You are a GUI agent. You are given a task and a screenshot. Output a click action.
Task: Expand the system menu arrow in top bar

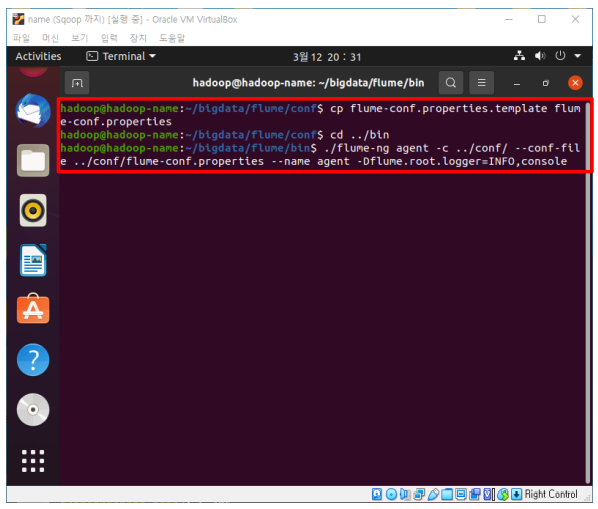click(578, 56)
